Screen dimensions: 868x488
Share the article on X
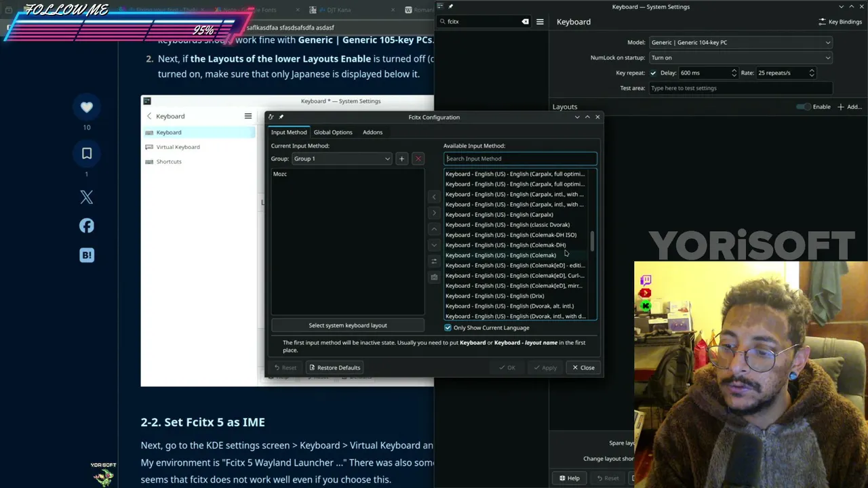pos(87,197)
